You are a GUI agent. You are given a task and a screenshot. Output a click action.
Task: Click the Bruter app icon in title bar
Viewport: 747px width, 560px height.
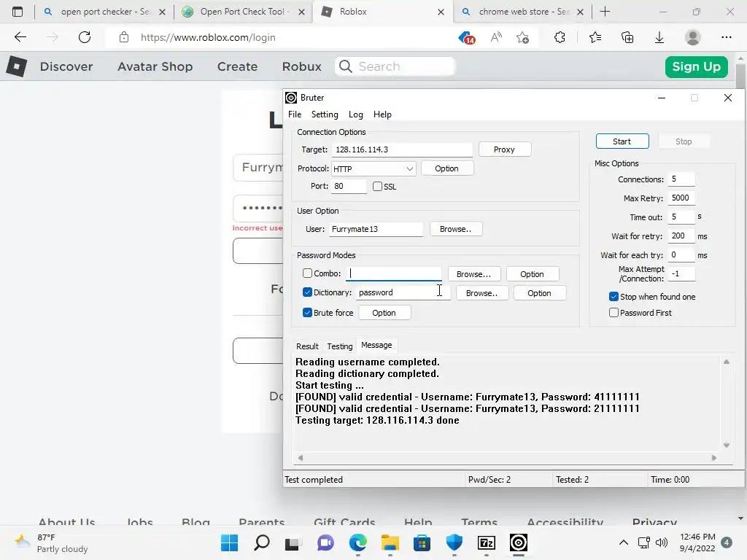pyautogui.click(x=291, y=98)
